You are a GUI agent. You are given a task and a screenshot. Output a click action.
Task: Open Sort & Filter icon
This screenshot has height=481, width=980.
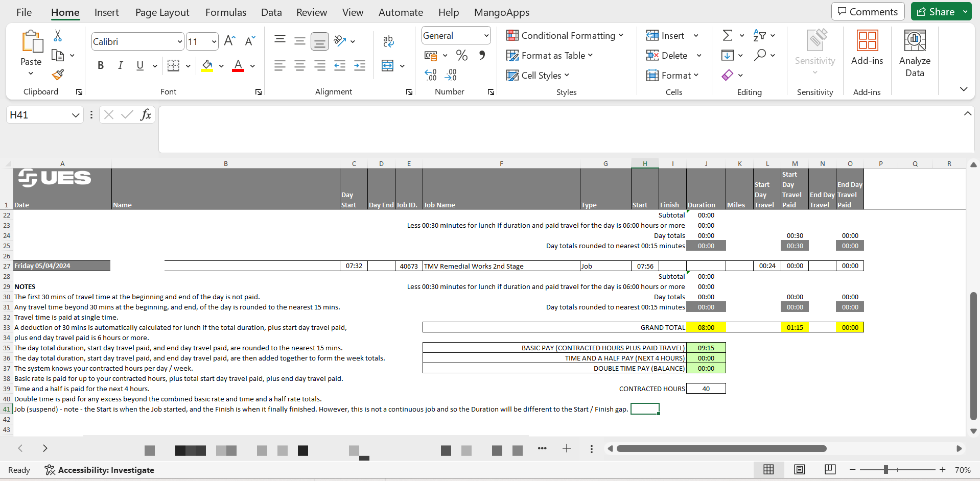pos(760,35)
